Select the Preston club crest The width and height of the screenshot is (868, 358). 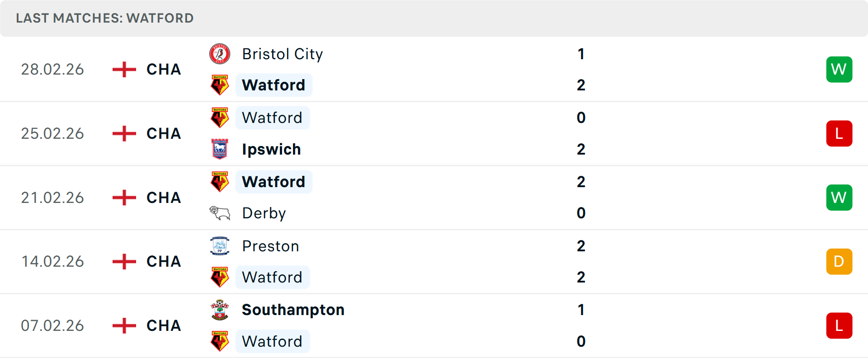220,246
